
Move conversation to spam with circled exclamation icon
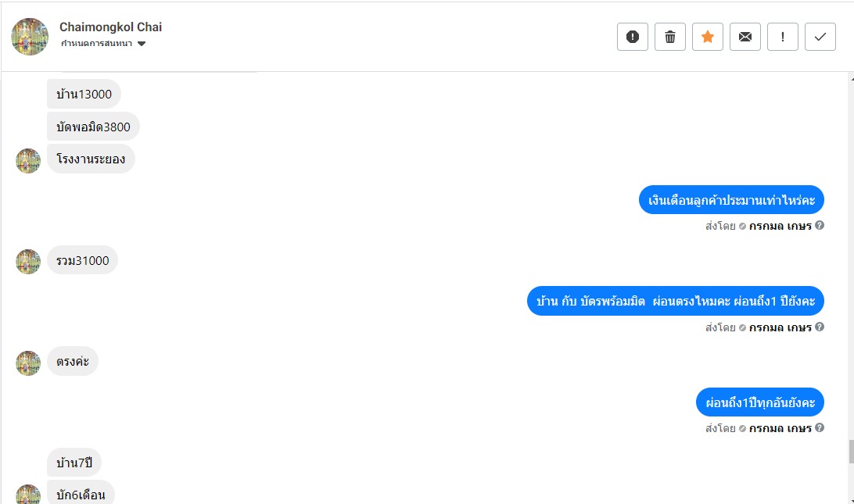633,37
